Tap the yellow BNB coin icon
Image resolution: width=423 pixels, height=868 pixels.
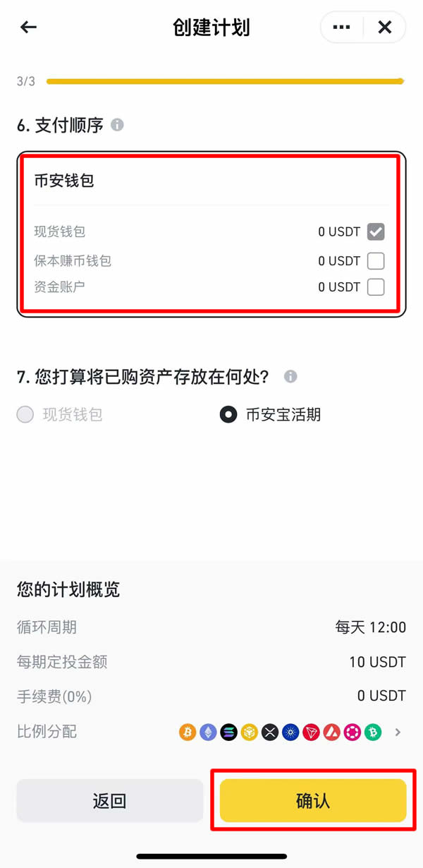click(x=250, y=733)
